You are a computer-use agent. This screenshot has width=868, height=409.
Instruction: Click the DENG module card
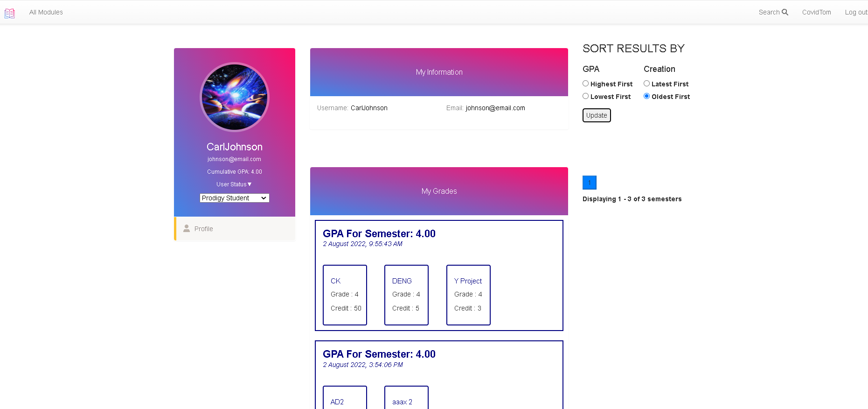(406, 295)
